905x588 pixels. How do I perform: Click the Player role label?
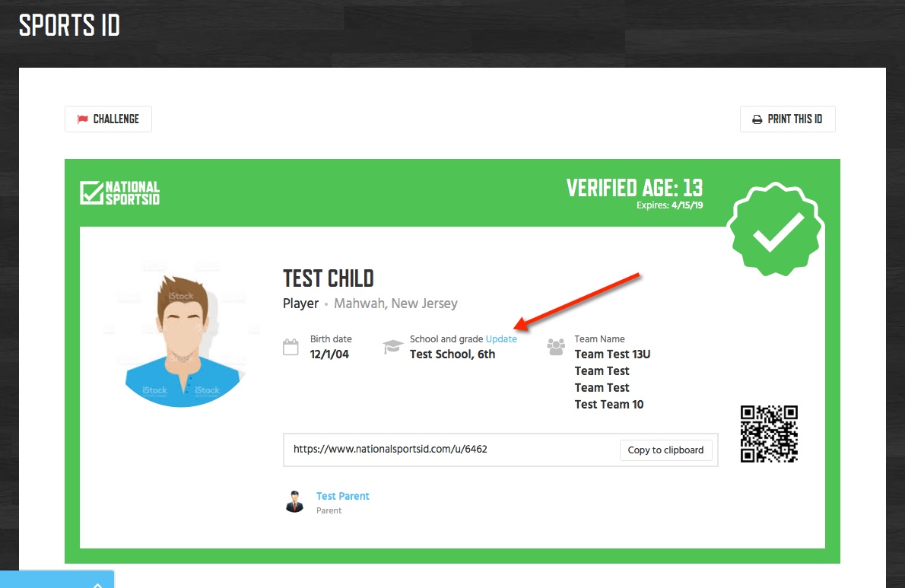[300, 304]
